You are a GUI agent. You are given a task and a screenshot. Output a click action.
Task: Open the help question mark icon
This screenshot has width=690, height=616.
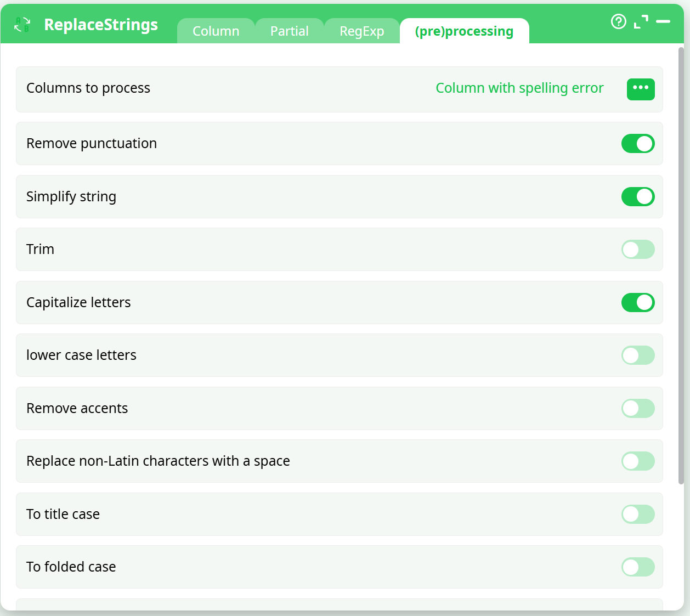pos(618,21)
